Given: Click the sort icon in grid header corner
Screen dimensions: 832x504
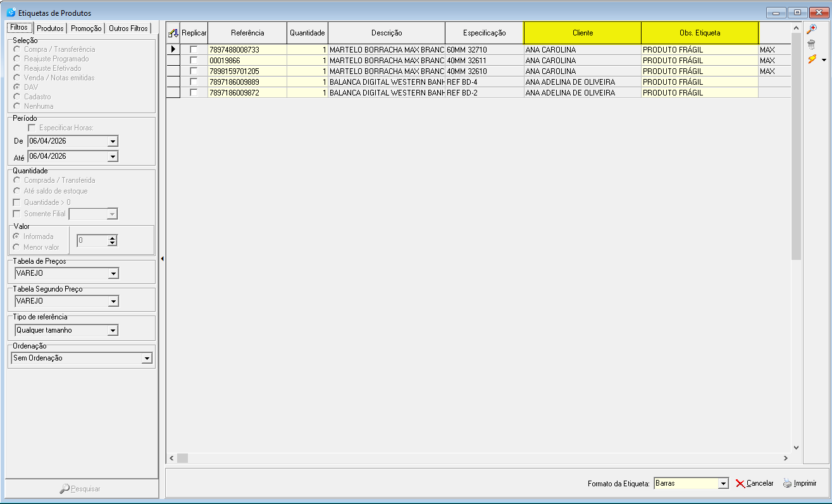Looking at the screenshot, I should tap(173, 33).
